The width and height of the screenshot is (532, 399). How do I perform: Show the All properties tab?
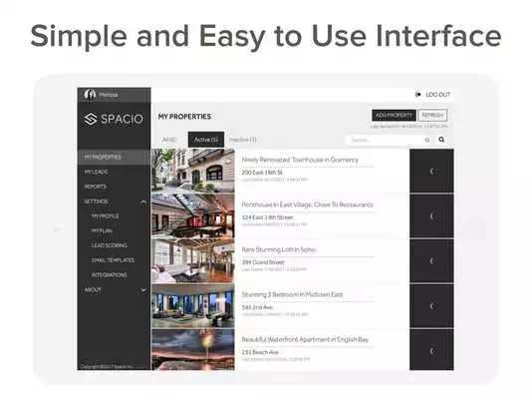[x=169, y=140]
